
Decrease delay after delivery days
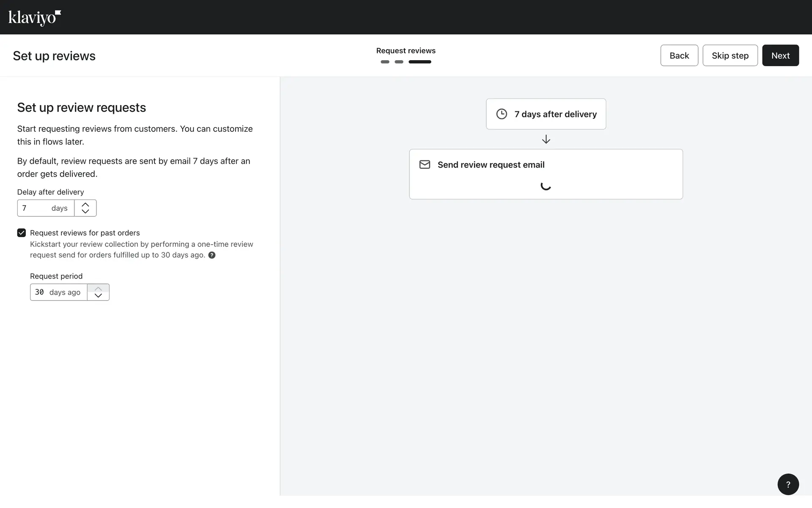[85, 211]
